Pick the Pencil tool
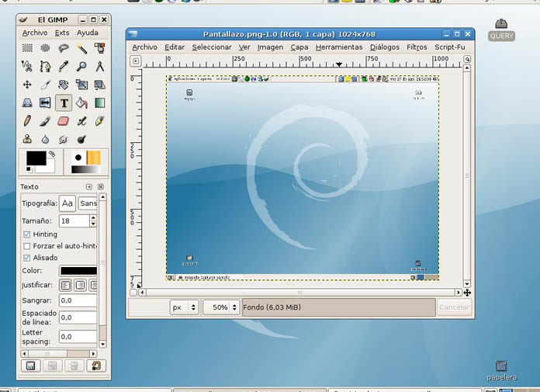 [27, 121]
